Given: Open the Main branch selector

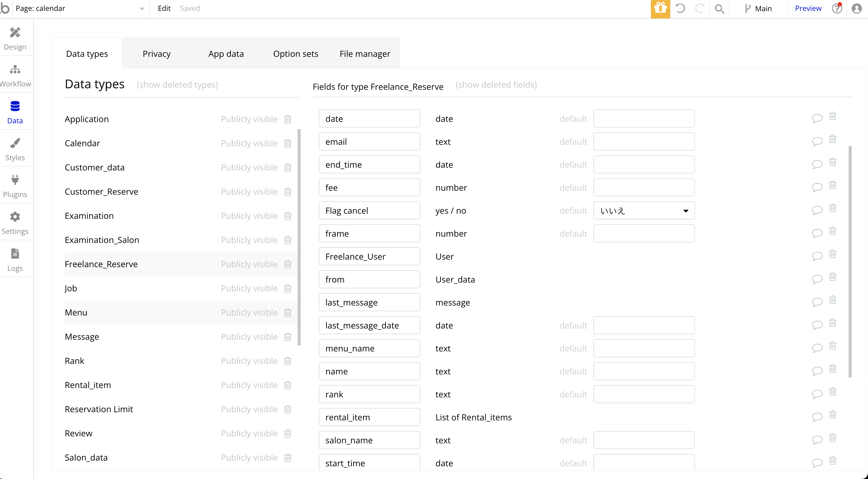Looking at the screenshot, I should point(758,9).
